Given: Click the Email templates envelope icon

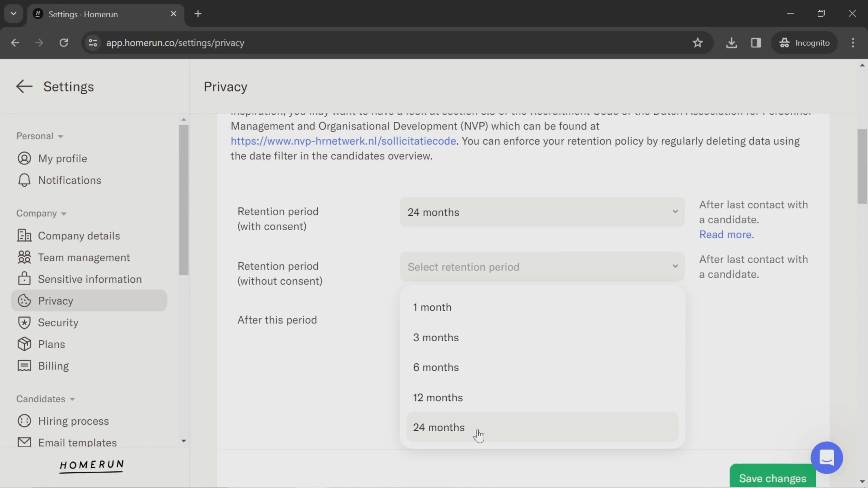Looking at the screenshot, I should coord(24,442).
